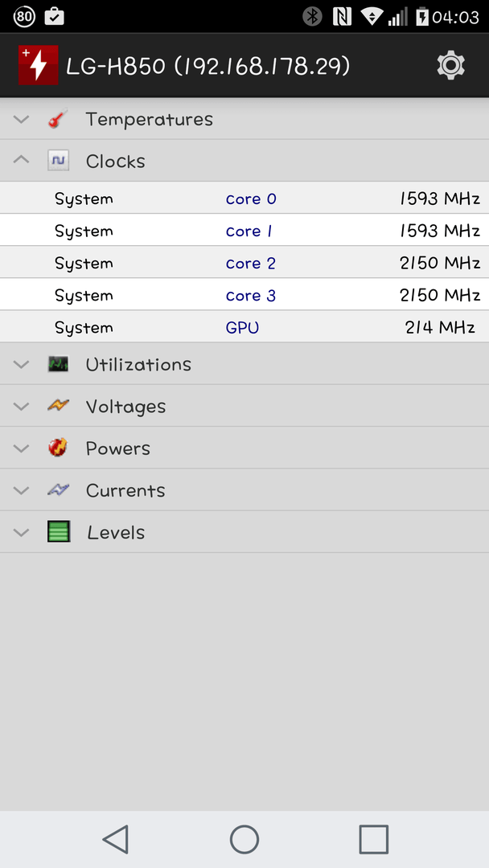The image size is (489, 868).
Task: Tap the Android home circle button
Action: pyautogui.click(x=244, y=839)
